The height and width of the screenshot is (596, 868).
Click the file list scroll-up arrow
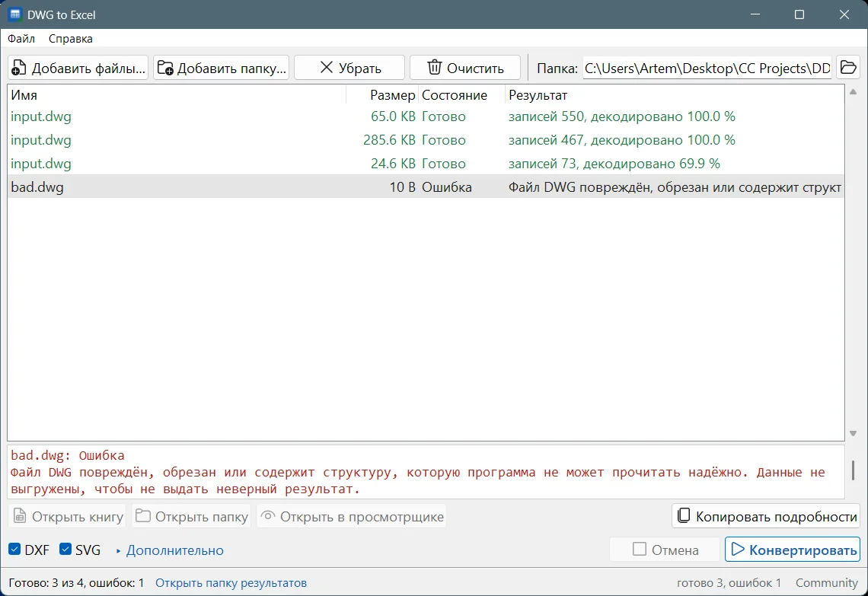pos(853,92)
